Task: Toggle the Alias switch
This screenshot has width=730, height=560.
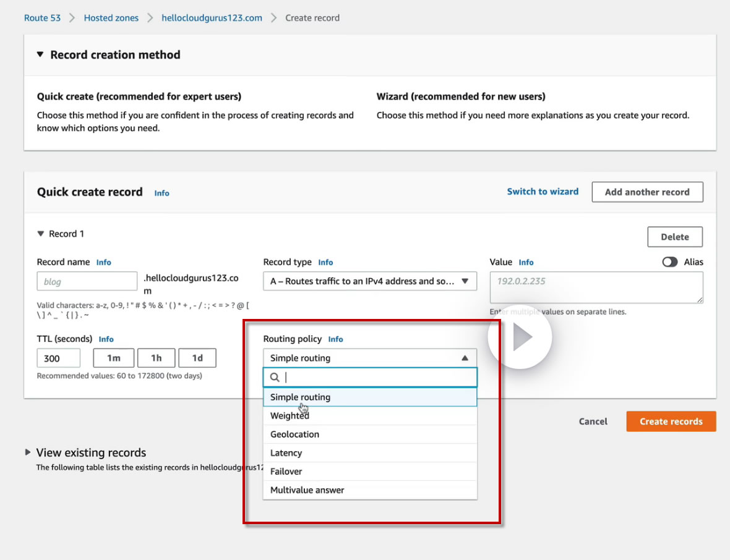Action: pyautogui.click(x=669, y=262)
